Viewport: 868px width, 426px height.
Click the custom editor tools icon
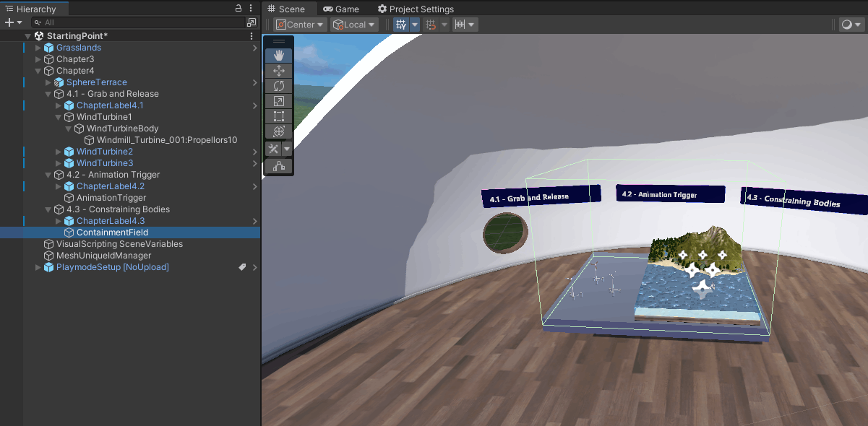[273, 149]
